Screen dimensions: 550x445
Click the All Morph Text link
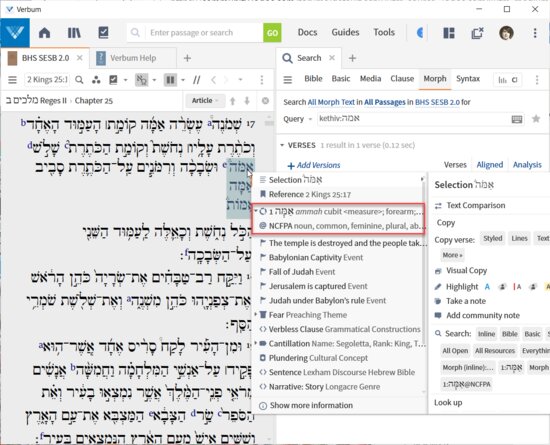pyautogui.click(x=331, y=102)
